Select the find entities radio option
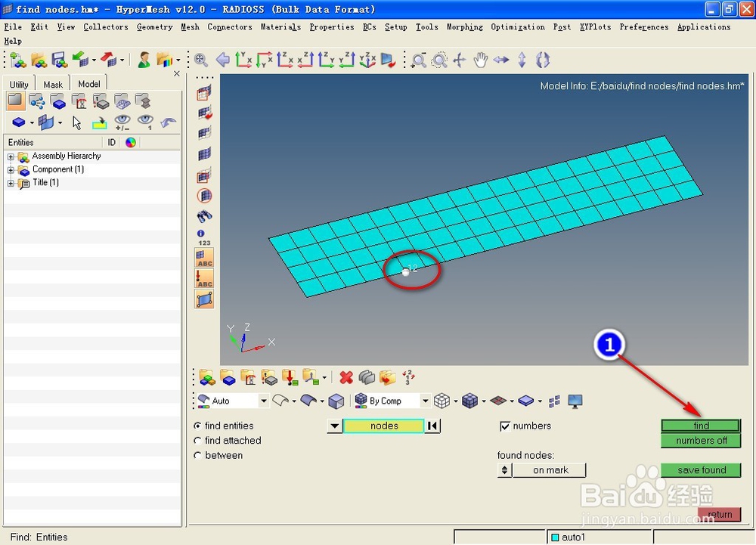The image size is (756, 545). pos(197,426)
